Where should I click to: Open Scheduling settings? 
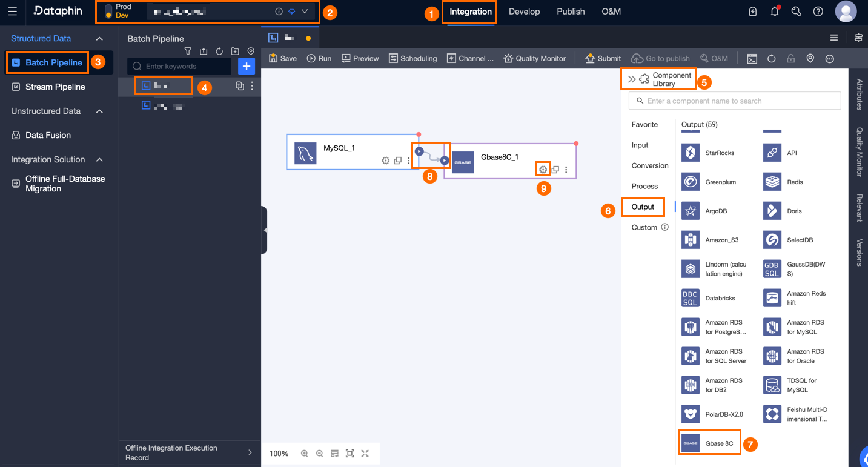[x=412, y=58]
